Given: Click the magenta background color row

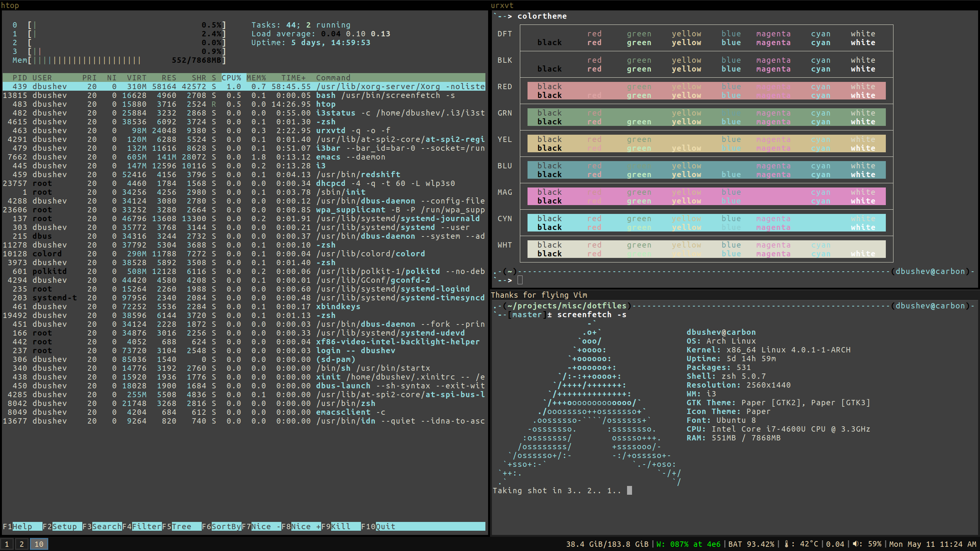Looking at the screenshot, I should (706, 196).
